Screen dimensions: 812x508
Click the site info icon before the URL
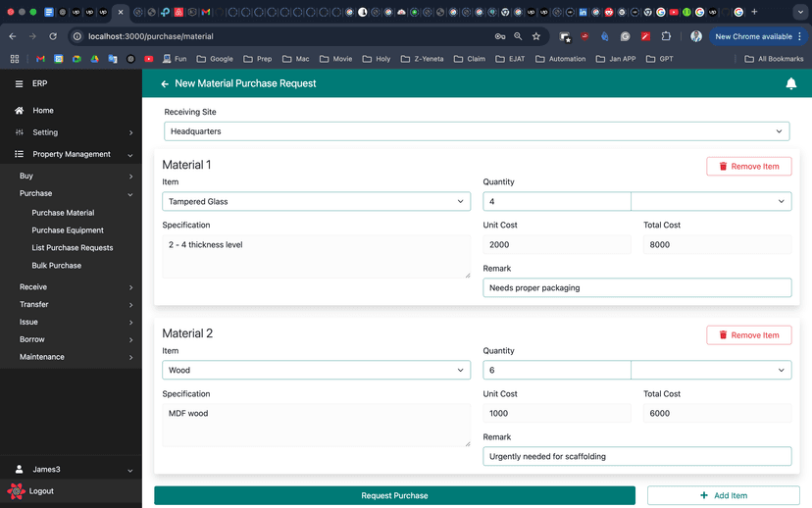77,36
